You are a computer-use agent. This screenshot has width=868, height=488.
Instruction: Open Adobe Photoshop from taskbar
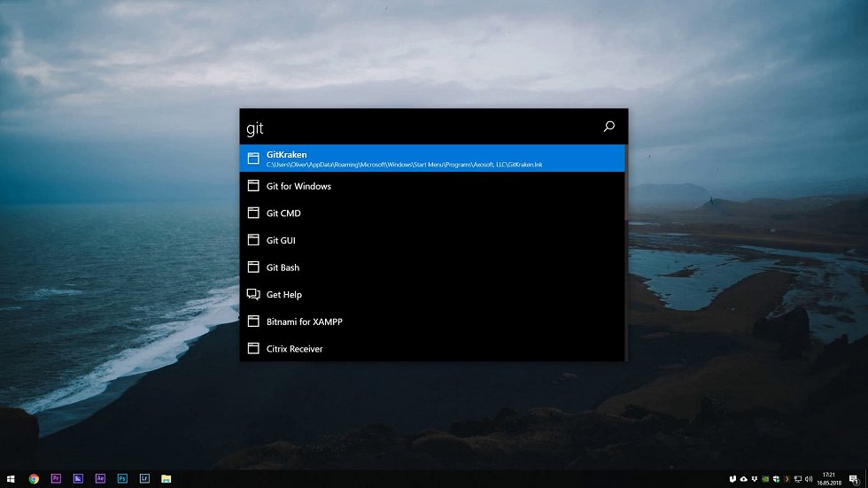click(122, 478)
